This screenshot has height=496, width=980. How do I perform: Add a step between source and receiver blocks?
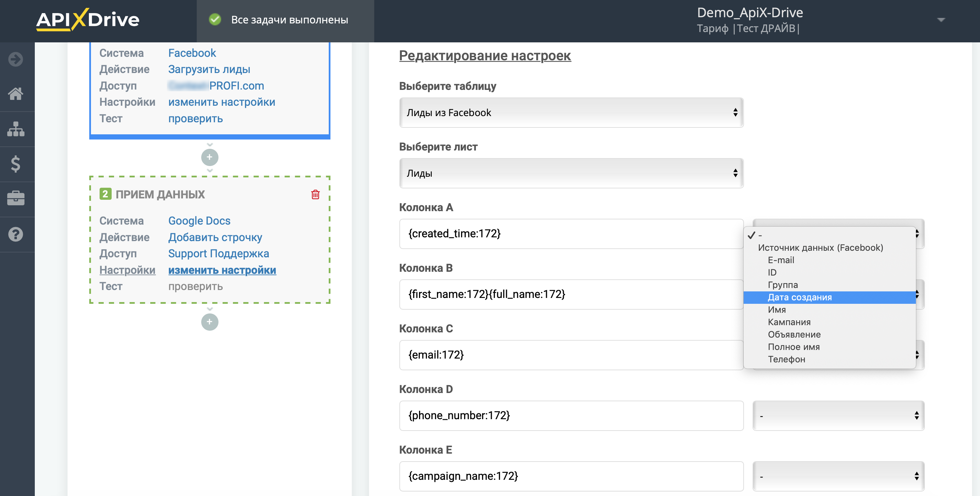coord(210,157)
